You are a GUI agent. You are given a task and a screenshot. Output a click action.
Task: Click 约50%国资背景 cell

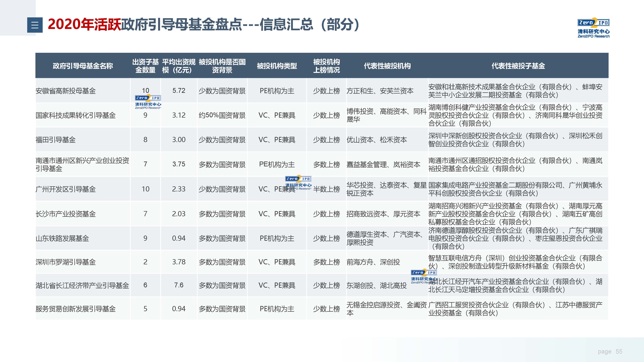[222, 115]
